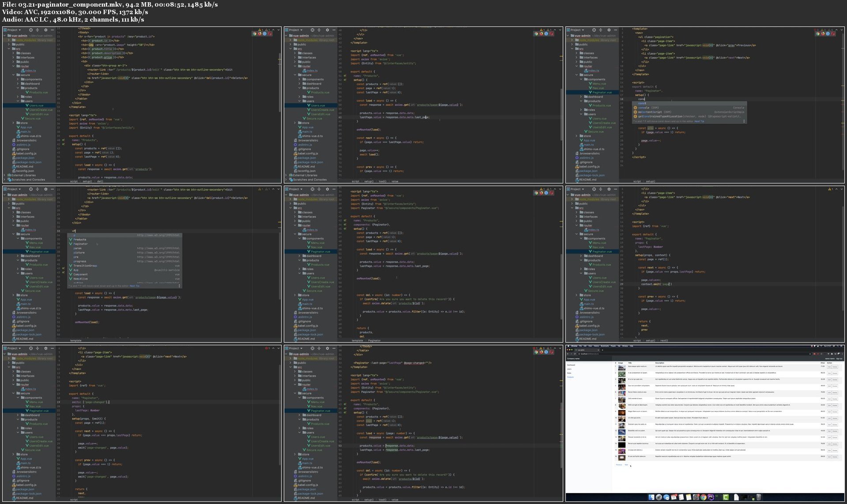
Task: Open the Apple menu logo
Action: click(x=568, y=346)
